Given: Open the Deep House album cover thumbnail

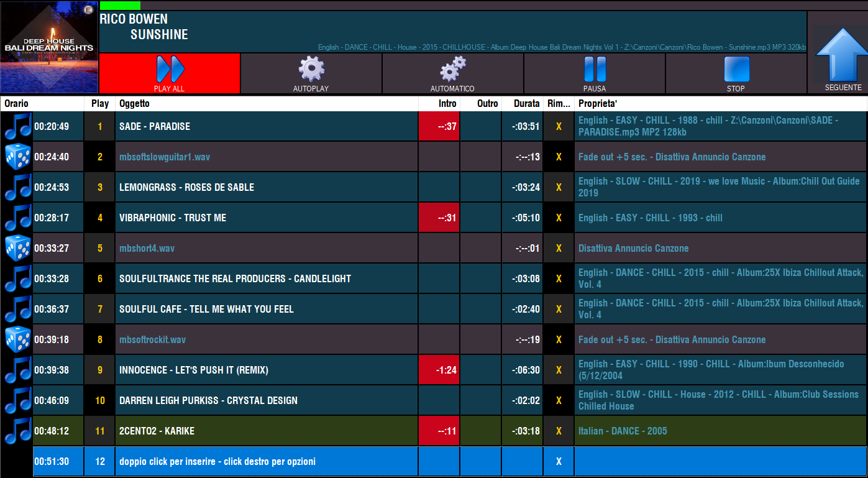Looking at the screenshot, I should [49, 47].
